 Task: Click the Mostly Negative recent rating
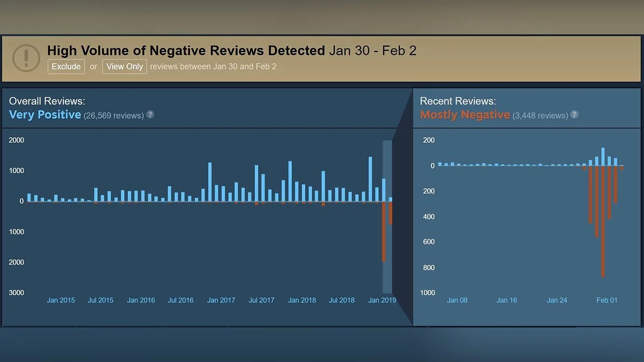tap(465, 114)
